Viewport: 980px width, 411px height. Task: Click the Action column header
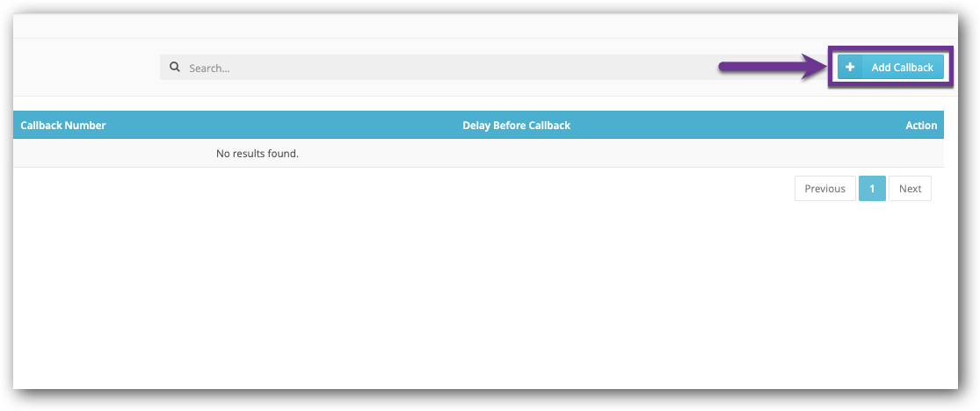[x=921, y=126]
